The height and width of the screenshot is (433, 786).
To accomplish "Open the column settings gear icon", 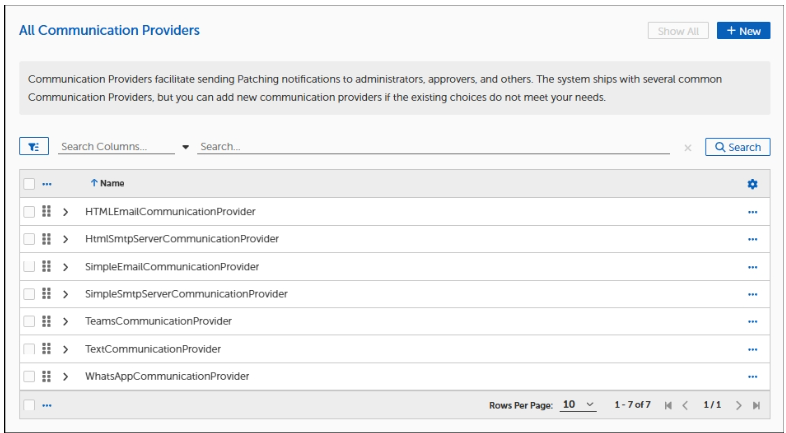I will pos(752,185).
